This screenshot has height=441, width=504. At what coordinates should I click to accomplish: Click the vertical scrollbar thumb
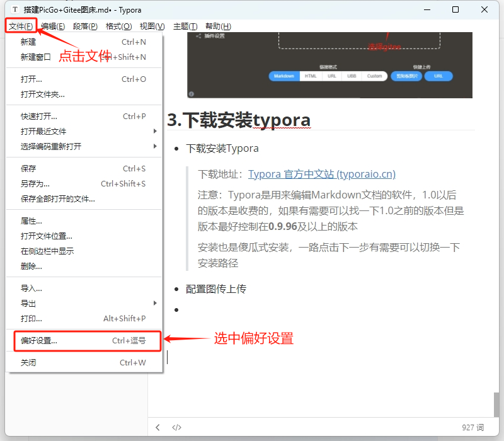point(496,404)
